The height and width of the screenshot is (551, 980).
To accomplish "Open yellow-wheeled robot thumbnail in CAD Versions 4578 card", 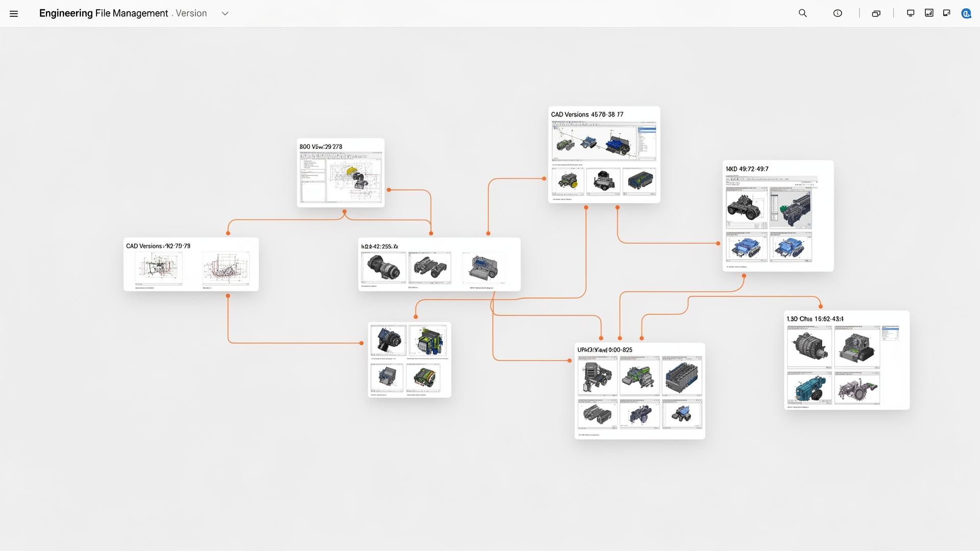I will point(568,181).
